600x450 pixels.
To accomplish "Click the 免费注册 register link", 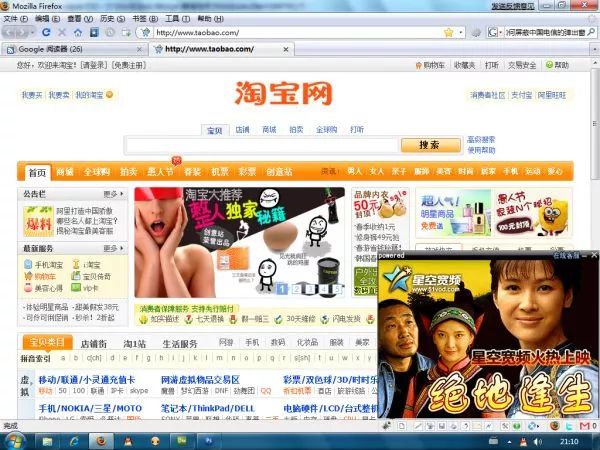I will (x=129, y=65).
